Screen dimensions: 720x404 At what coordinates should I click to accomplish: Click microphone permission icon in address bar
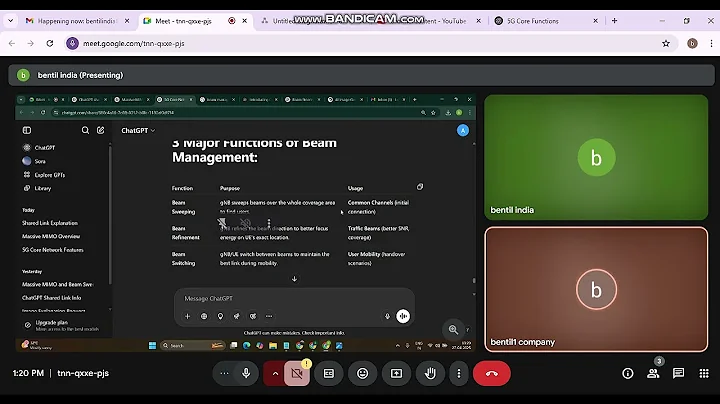[x=73, y=43]
